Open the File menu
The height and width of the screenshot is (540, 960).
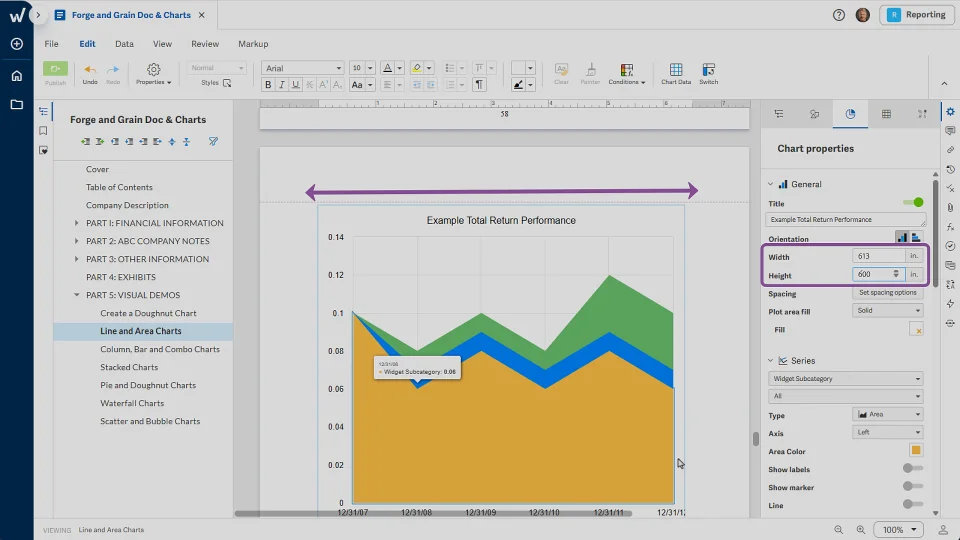click(x=51, y=44)
